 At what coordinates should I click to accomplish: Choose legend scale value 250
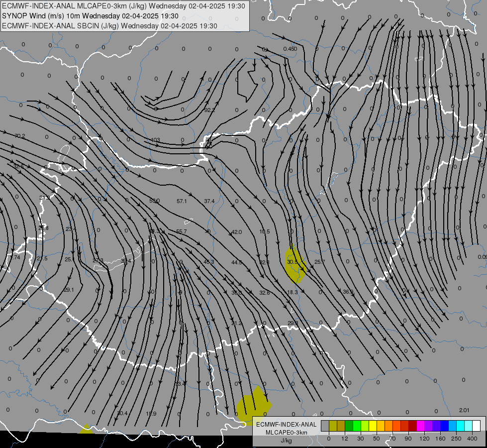[x=456, y=439]
